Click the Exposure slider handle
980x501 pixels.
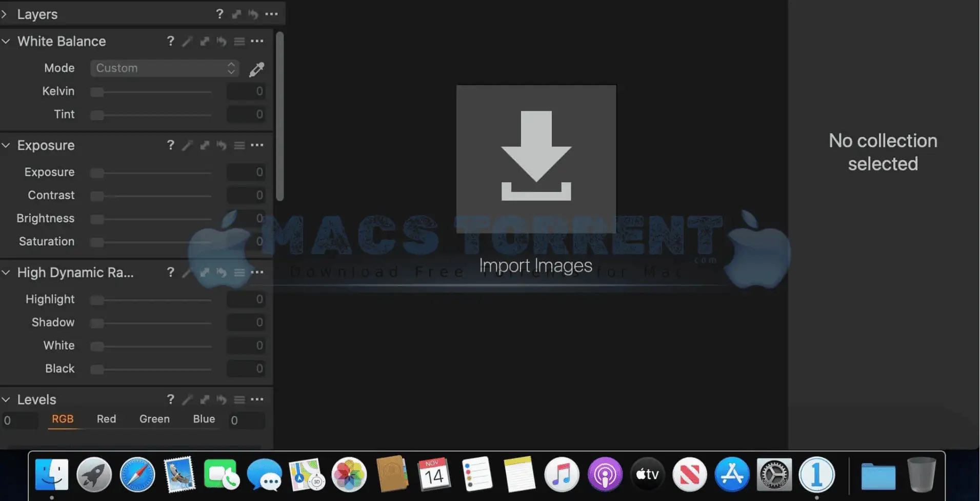point(97,173)
